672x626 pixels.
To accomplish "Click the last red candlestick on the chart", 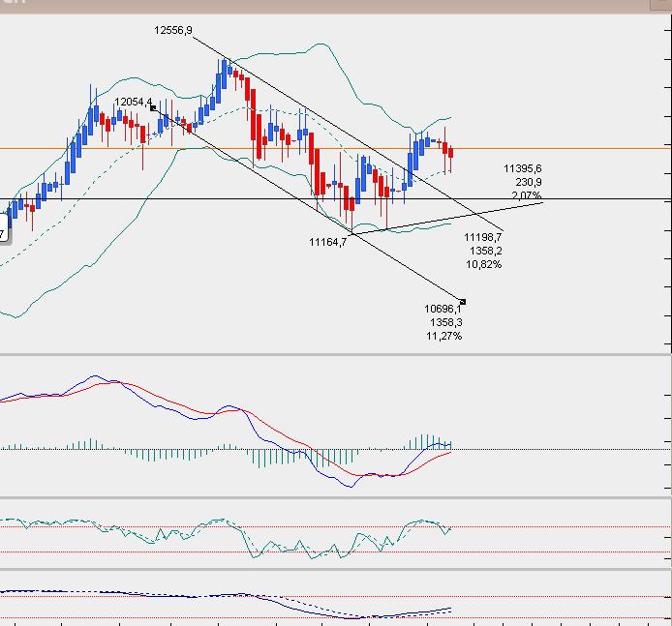I will tap(451, 153).
